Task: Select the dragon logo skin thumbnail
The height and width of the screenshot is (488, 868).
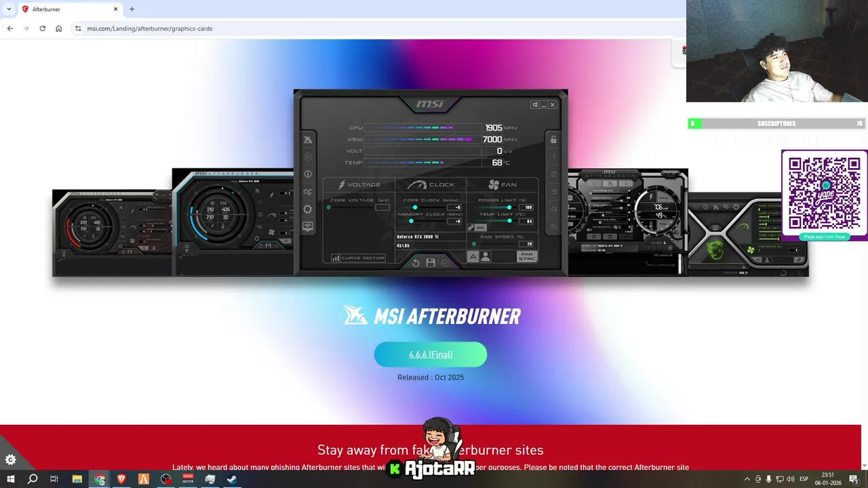Action: (x=749, y=235)
